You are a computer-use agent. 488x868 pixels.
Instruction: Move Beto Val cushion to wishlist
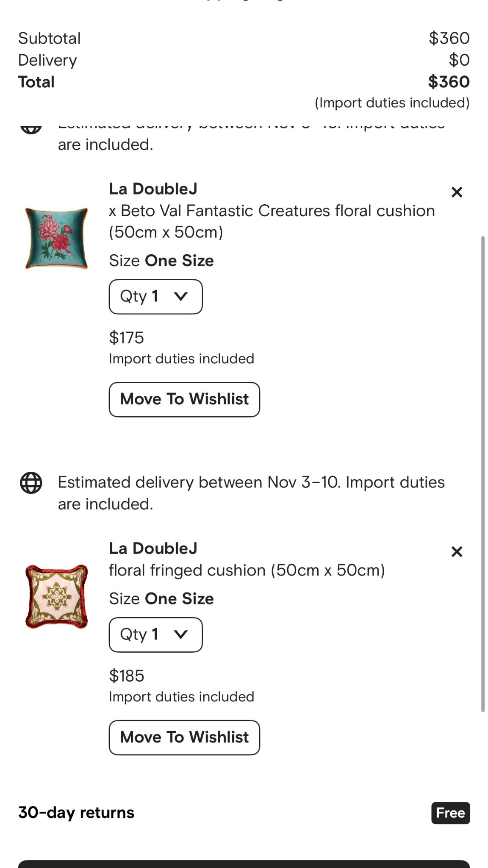184,399
